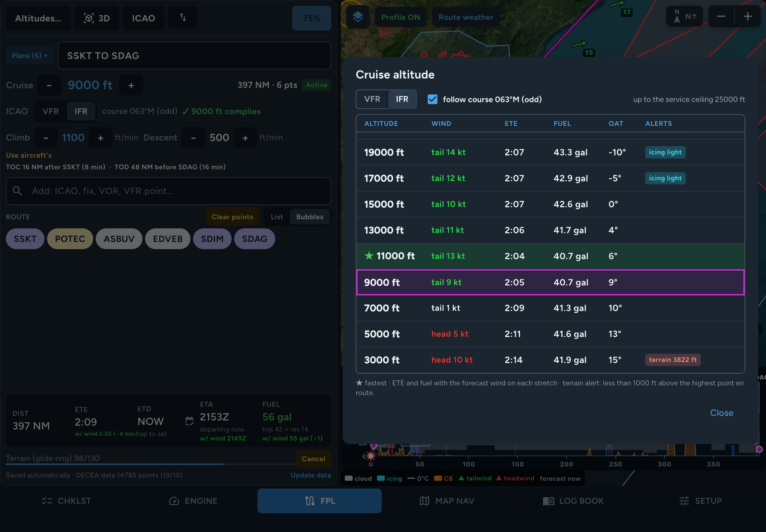Click the search magnifier icon
Image resolution: width=766 pixels, height=532 pixels.
coord(17,191)
